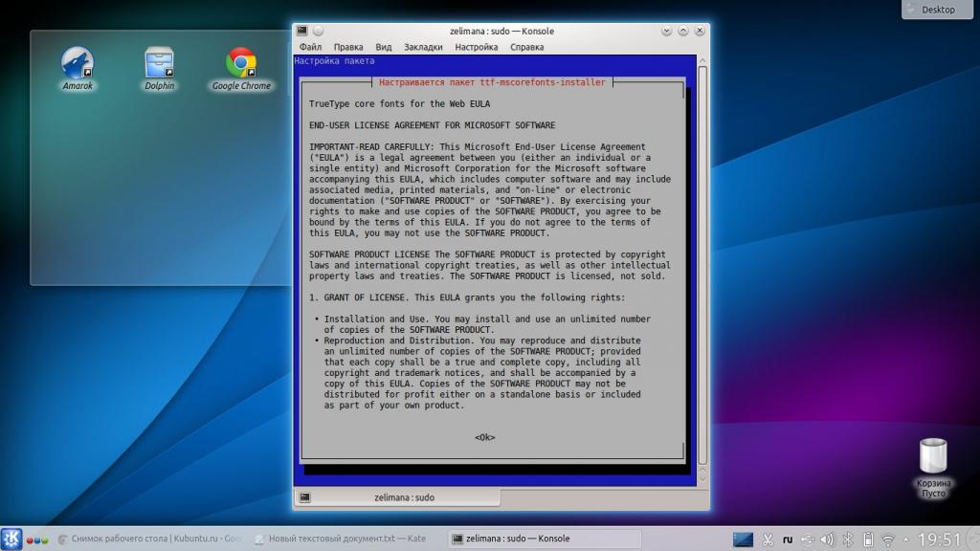Maximize the Konsole window
Screen dimensions: 980x551
coord(683,31)
